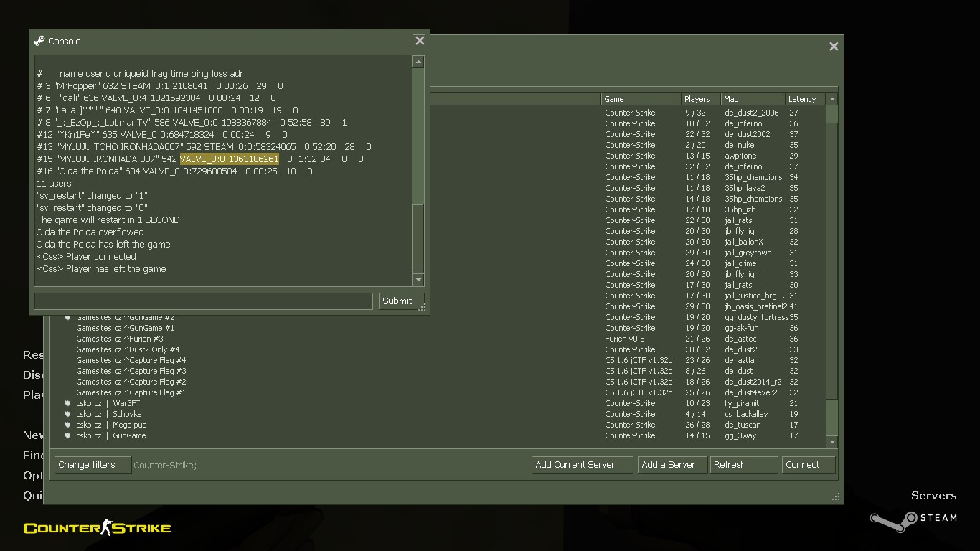Click the 'Counter-Strike;' filter summary text
Image resolution: width=980 pixels, height=551 pixels.
click(x=165, y=466)
